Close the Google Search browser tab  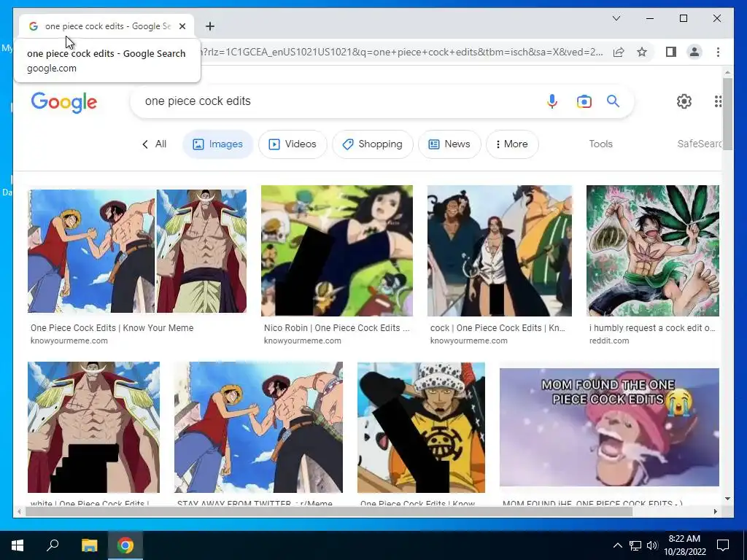click(182, 26)
